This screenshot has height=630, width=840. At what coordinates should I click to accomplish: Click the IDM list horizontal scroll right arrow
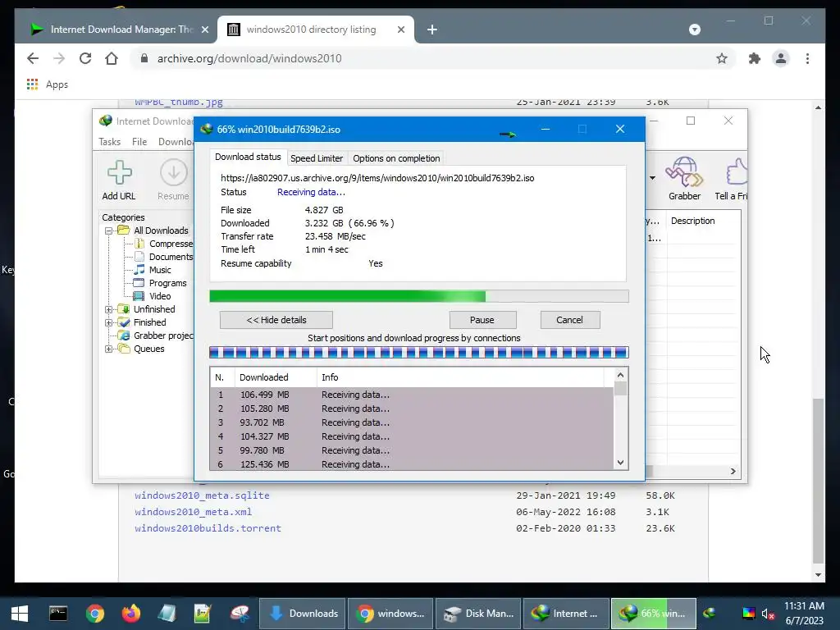pos(733,471)
